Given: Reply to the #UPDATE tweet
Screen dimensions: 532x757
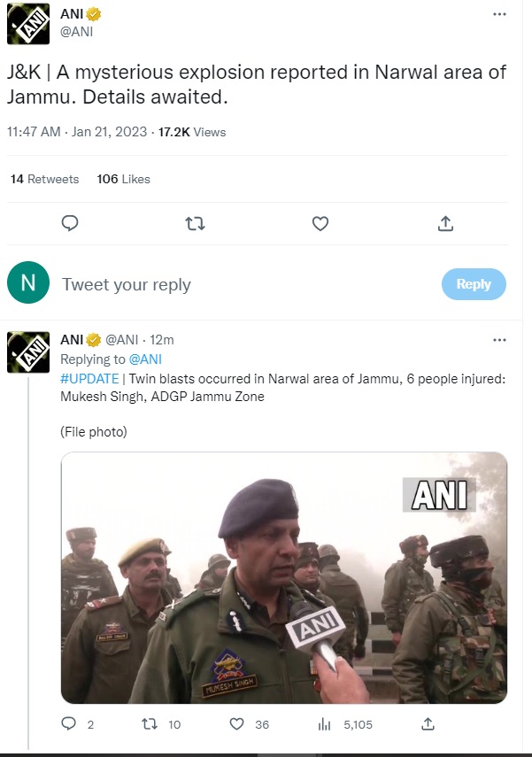Looking at the screenshot, I should point(70,724).
